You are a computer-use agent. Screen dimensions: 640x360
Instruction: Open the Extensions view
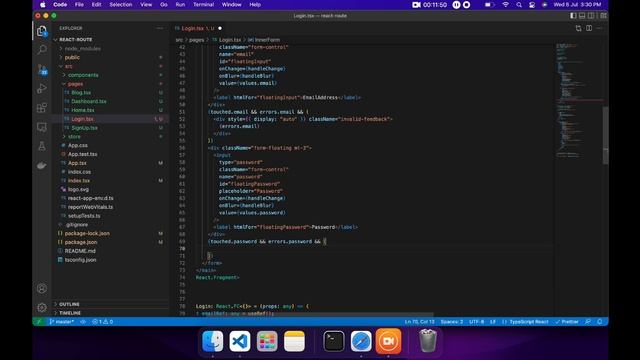click(x=42, y=108)
